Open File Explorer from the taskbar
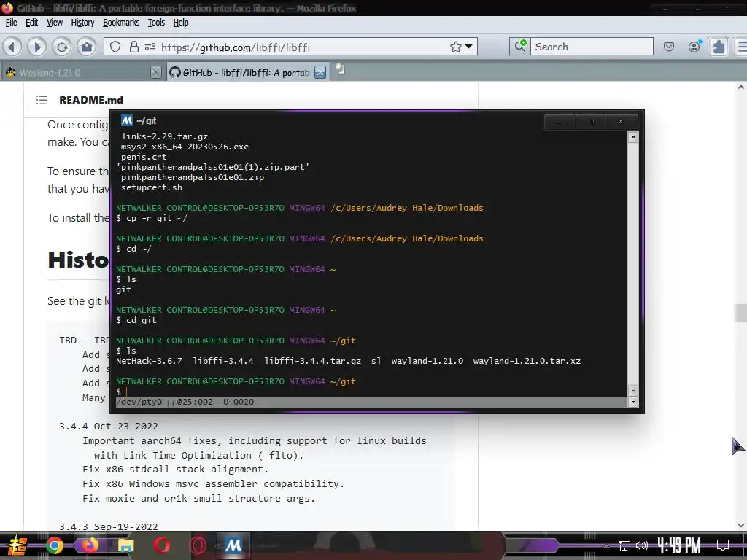The height and width of the screenshot is (560, 747). click(x=125, y=545)
